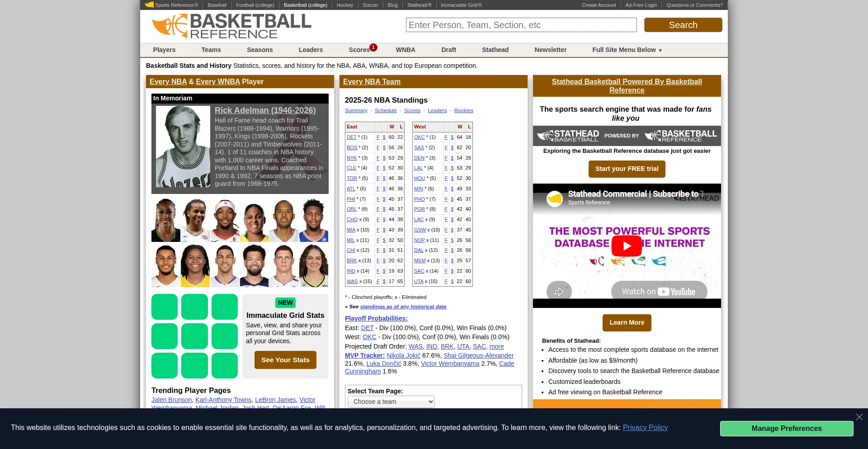
Task: Open the Scores menu
Action: pyautogui.click(x=359, y=50)
